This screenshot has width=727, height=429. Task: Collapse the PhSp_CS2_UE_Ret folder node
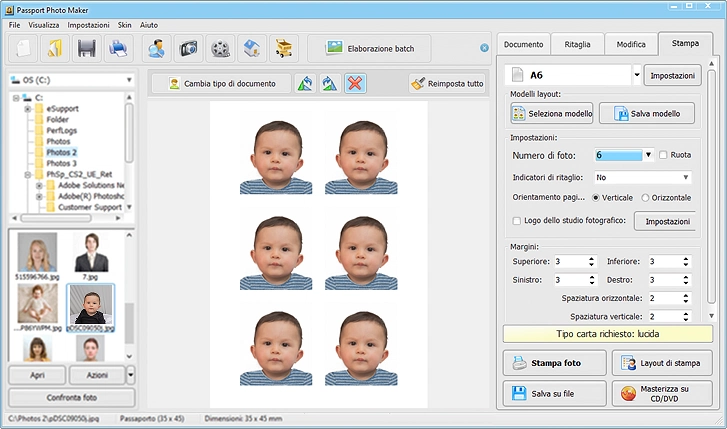pyautogui.click(x=28, y=174)
